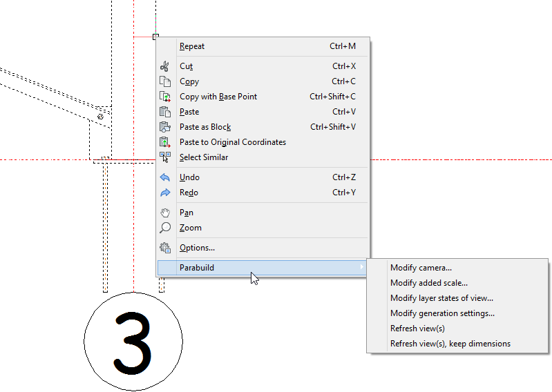Select the Cut menu entry
Screen dimensions: 552x392
[263, 66]
